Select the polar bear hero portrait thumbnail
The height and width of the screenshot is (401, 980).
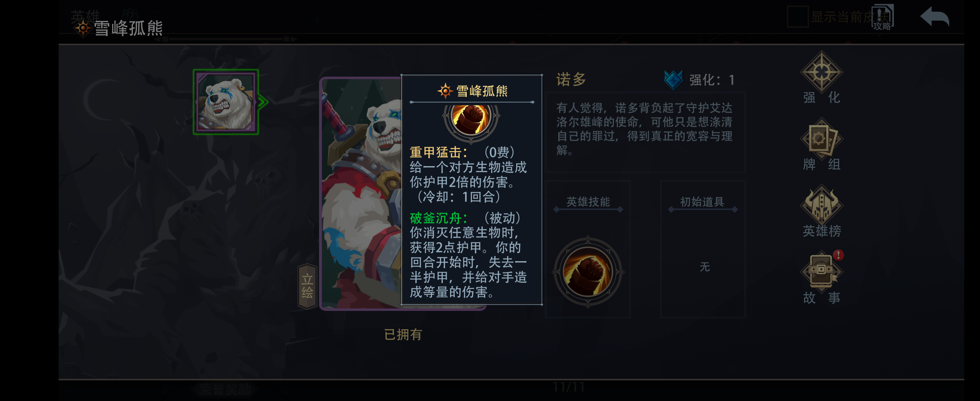[x=226, y=102]
